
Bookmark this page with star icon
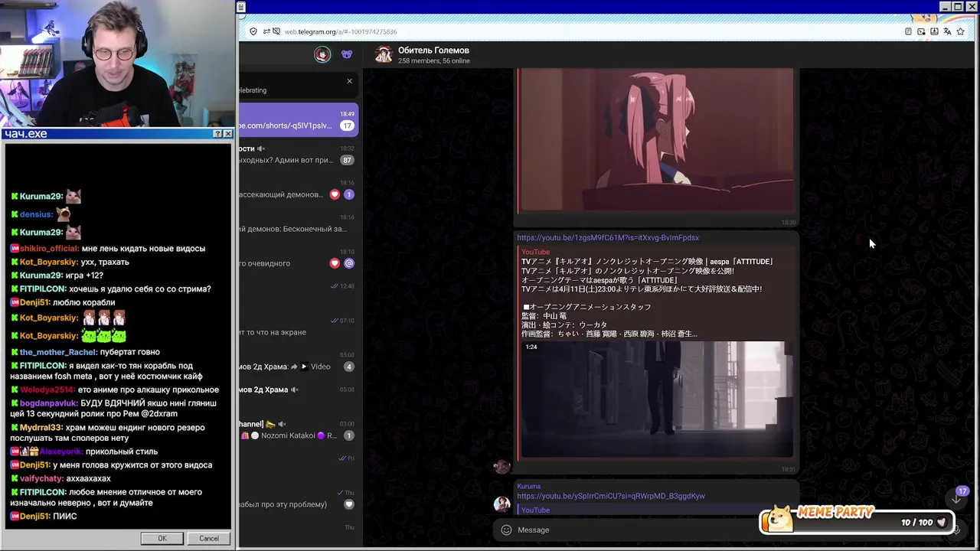(960, 31)
